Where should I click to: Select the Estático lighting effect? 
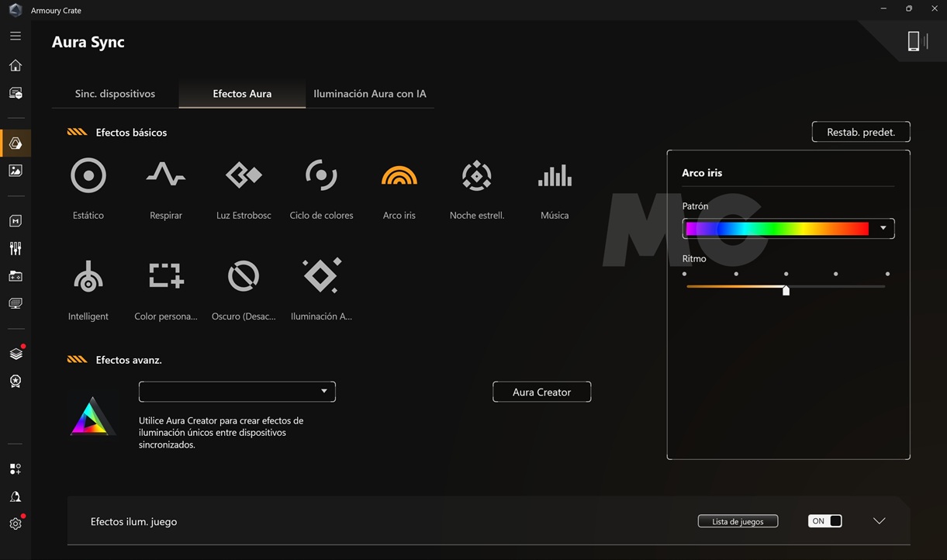pos(88,176)
